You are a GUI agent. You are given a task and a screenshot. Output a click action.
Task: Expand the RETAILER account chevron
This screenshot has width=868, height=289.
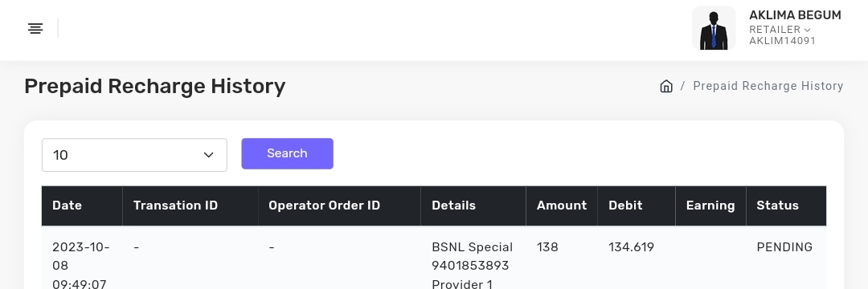pyautogui.click(x=807, y=30)
